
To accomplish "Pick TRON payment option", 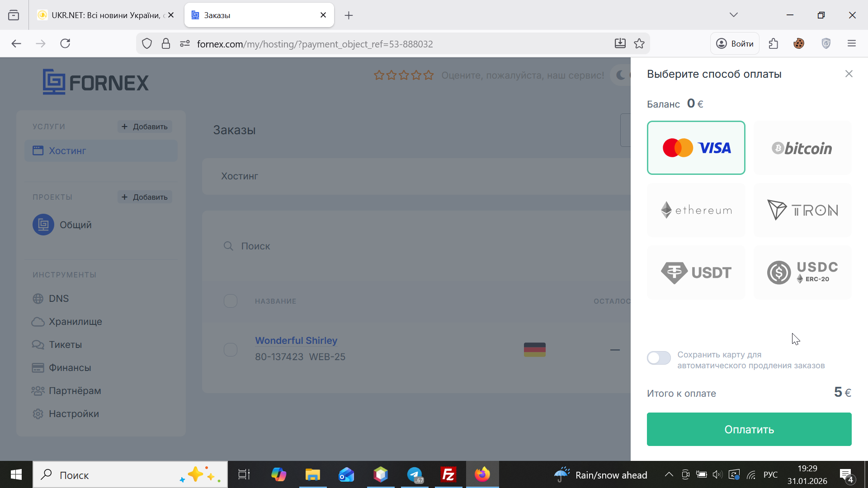I will 802,210.
